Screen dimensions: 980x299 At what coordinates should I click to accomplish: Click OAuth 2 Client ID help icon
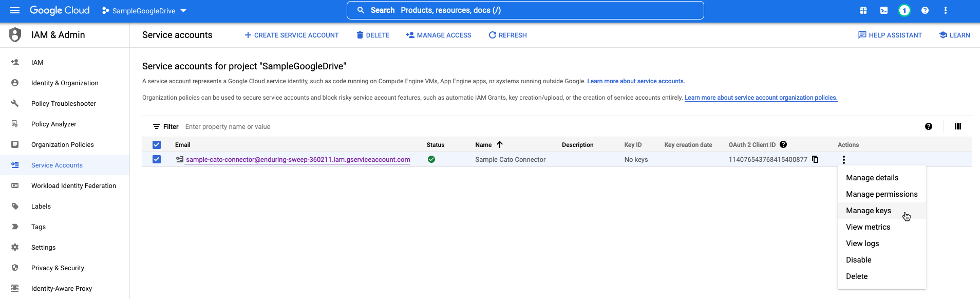pyautogui.click(x=783, y=144)
